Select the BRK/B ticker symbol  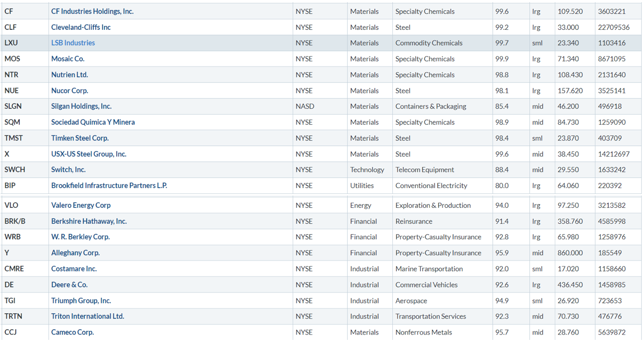(x=15, y=222)
